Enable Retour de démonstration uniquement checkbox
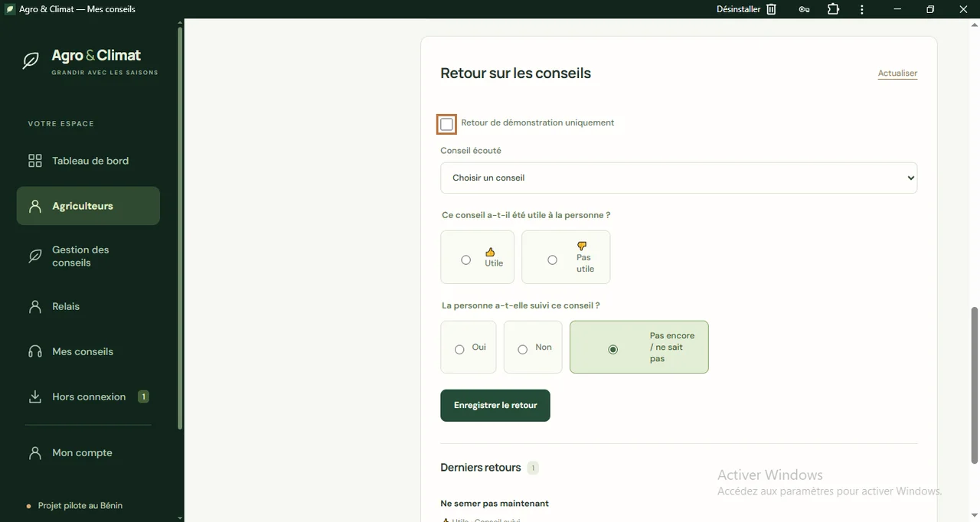980x522 pixels. click(447, 124)
